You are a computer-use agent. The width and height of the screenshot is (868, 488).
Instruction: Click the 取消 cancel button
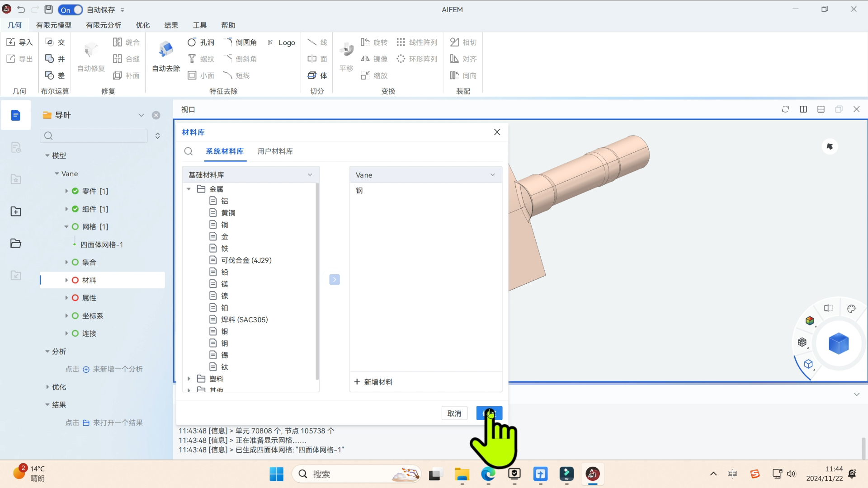454,413
